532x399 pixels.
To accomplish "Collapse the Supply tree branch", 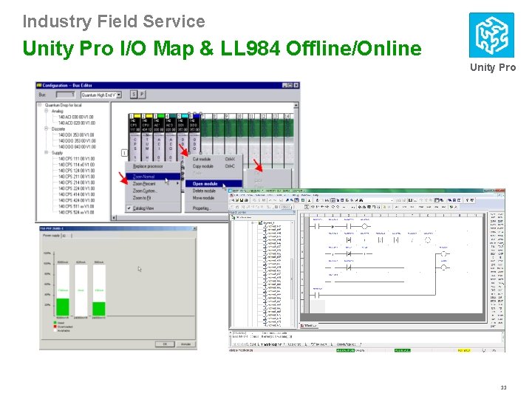I will pos(47,153).
